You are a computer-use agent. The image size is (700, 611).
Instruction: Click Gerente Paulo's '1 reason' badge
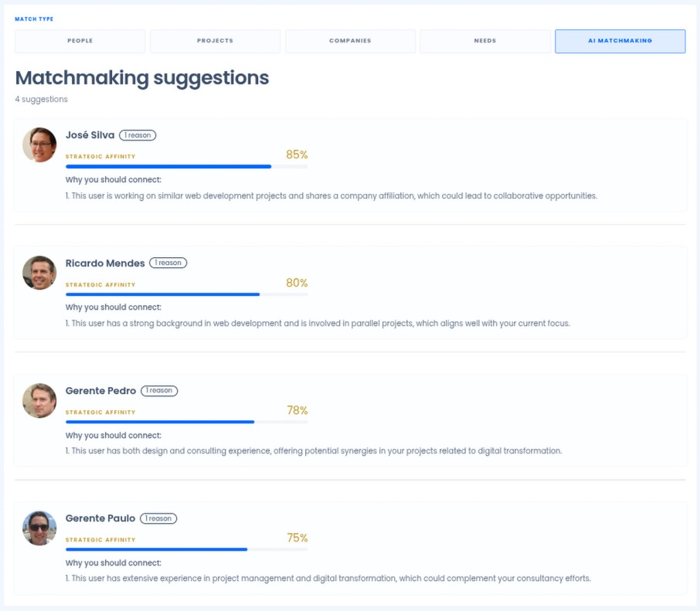[158, 518]
